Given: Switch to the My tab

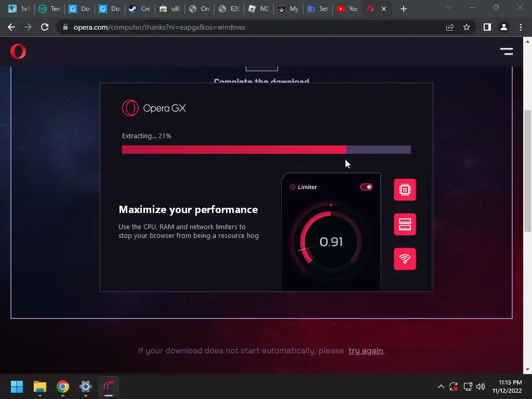Looking at the screenshot, I should (x=288, y=9).
